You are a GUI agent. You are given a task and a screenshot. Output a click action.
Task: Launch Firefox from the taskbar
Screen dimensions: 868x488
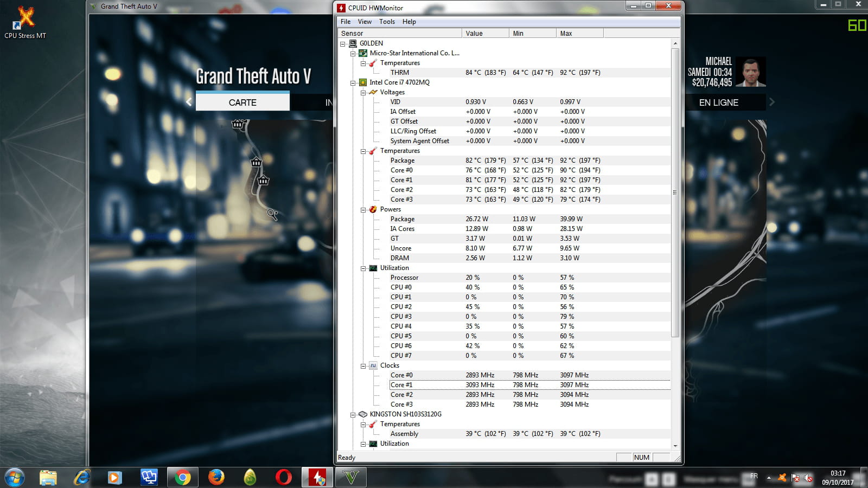tap(216, 478)
